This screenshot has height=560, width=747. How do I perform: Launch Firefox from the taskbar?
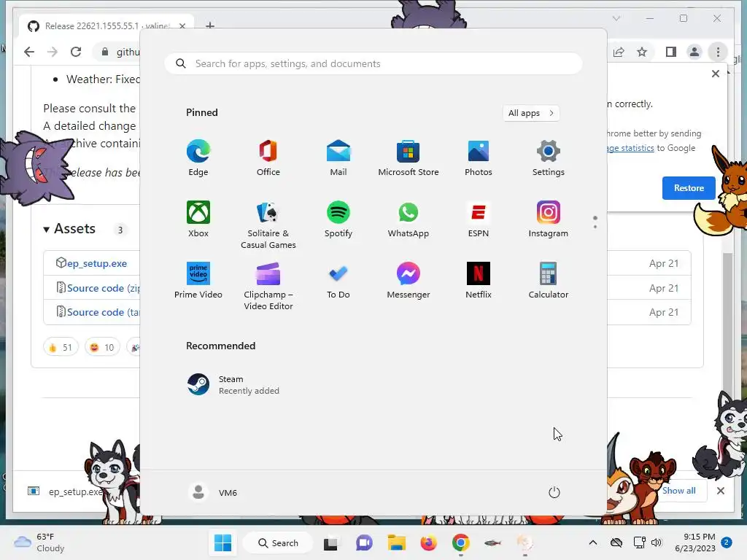(x=429, y=542)
